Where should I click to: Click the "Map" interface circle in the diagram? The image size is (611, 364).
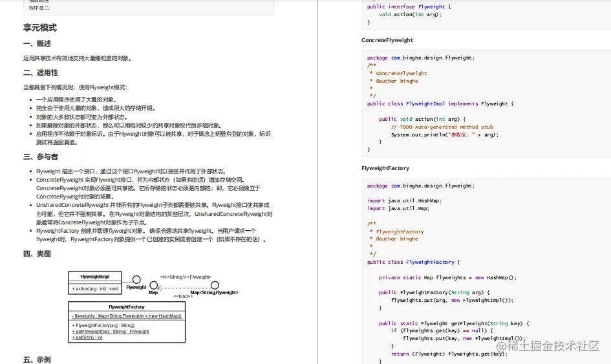(x=153, y=286)
